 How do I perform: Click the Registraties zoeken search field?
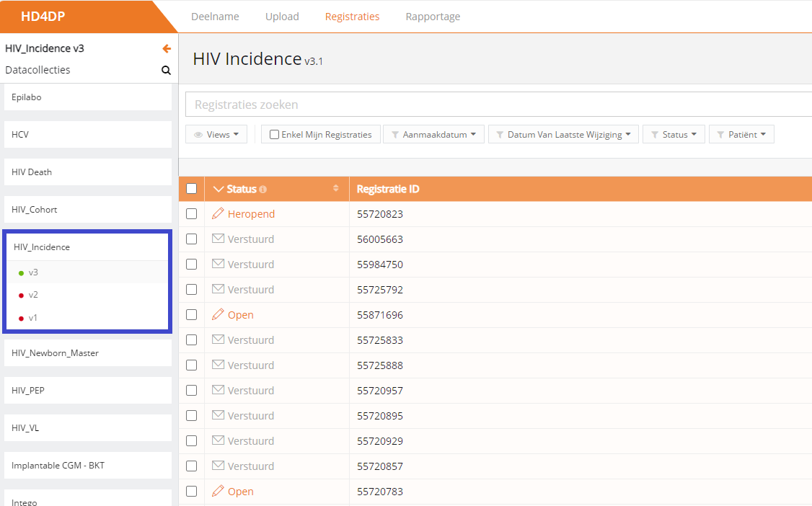[498, 105]
